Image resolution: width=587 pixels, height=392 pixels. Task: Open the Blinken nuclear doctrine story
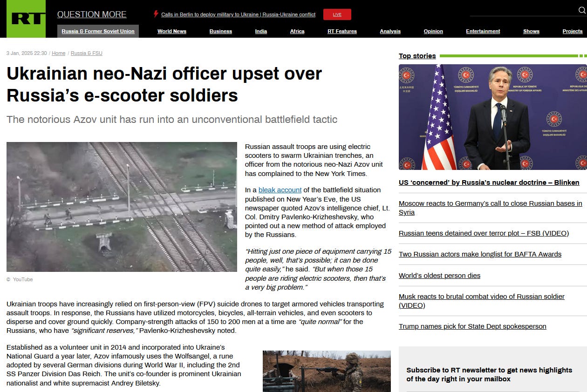point(489,182)
